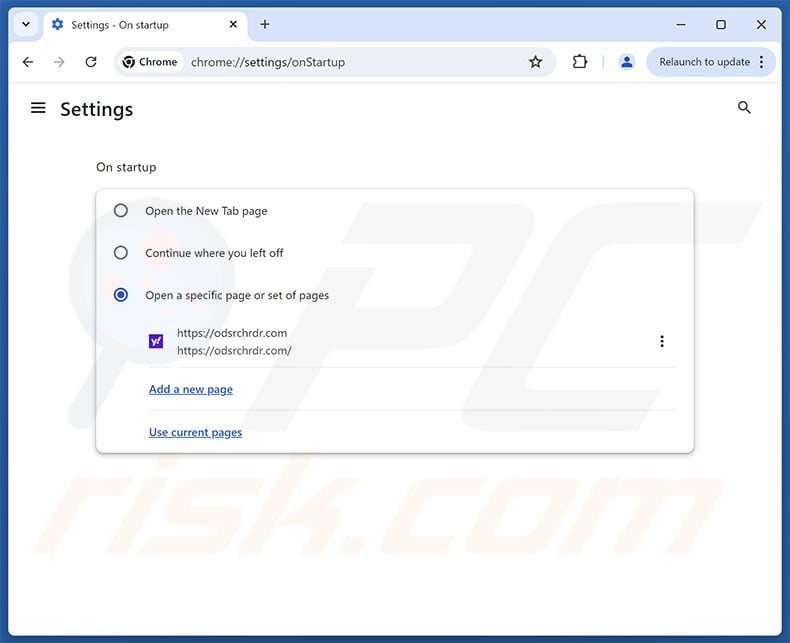
Task: Click the Settings page title
Action: 97,109
